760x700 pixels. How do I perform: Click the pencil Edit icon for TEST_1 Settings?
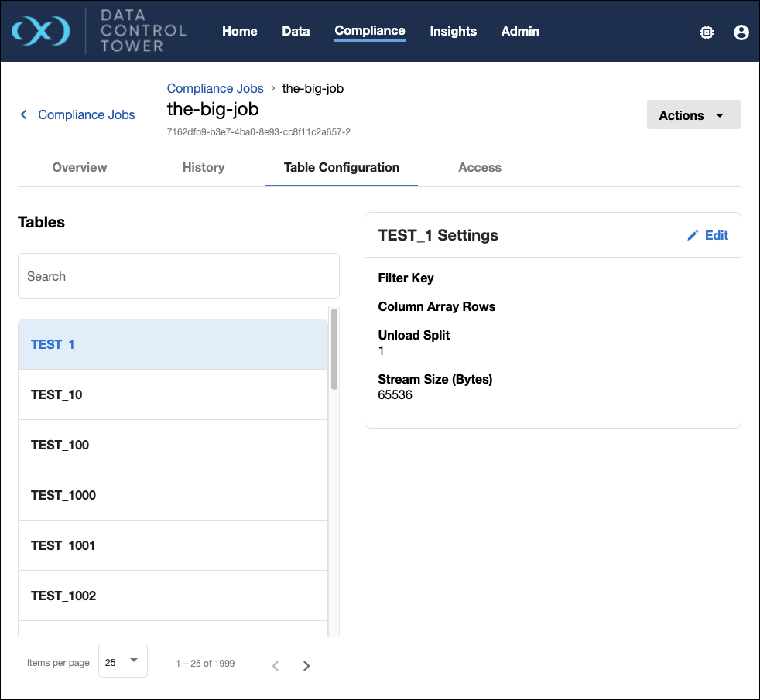click(x=693, y=235)
